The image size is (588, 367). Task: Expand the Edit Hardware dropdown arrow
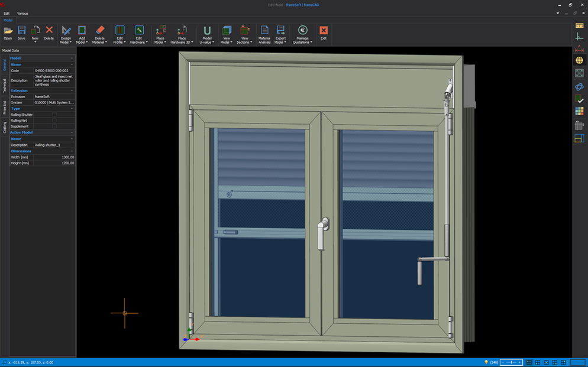coord(147,43)
